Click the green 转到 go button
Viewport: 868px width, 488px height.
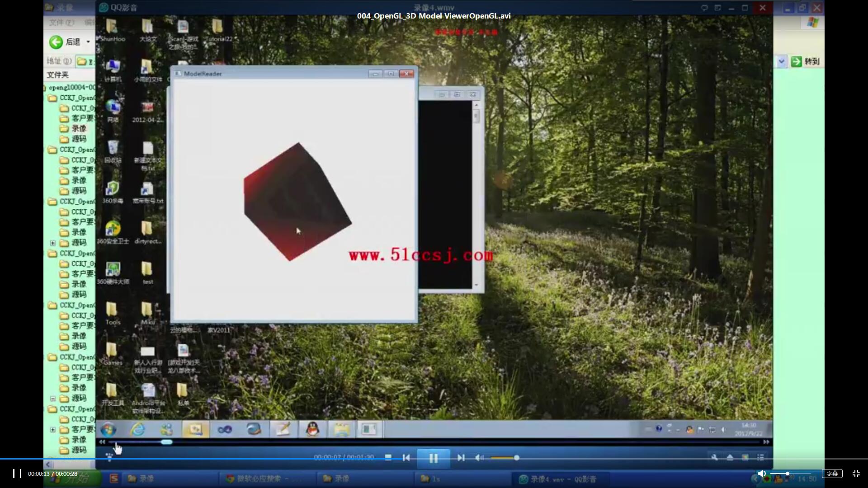coord(806,61)
